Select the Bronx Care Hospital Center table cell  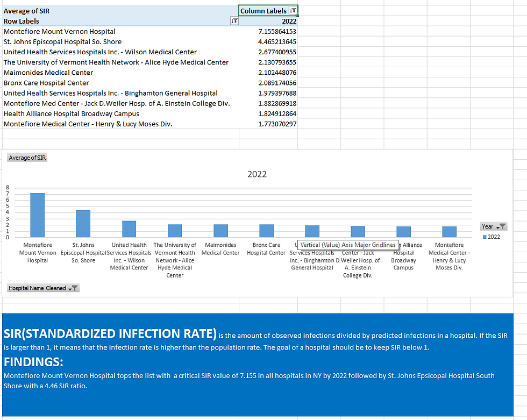click(x=120, y=83)
